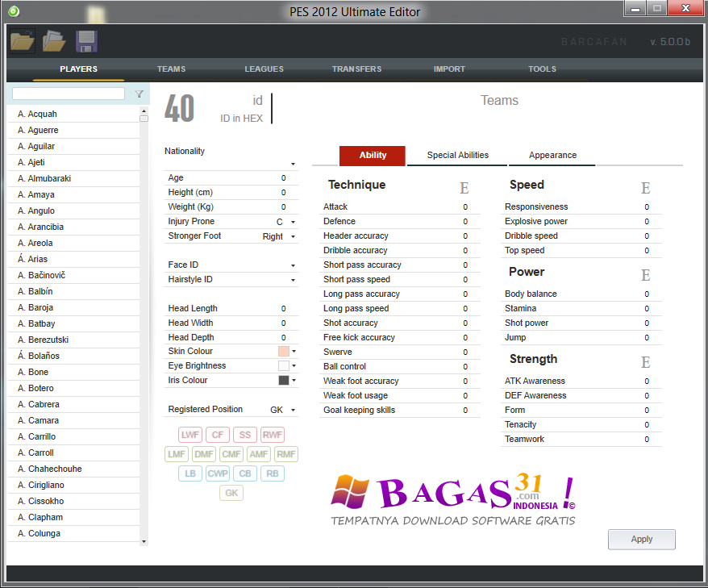Select player A. Colunga in list
This screenshot has height=588, width=708.
(x=74, y=534)
